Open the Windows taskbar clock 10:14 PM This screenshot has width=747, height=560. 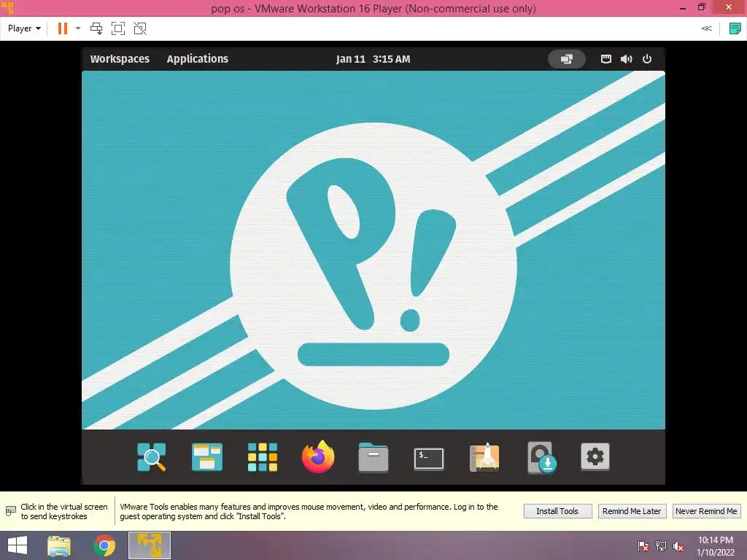click(x=715, y=546)
